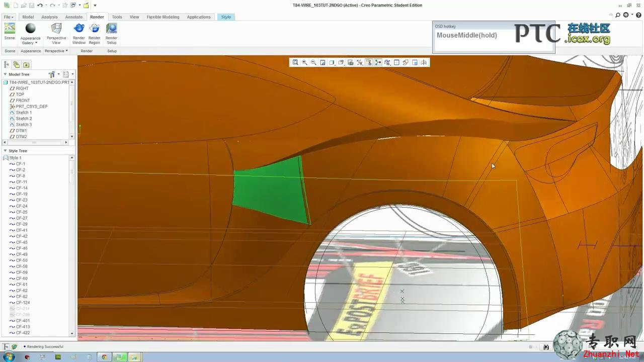Image resolution: width=644 pixels, height=362 pixels.
Task: Toggle the four-view layout icon
Action: click(x=396, y=62)
